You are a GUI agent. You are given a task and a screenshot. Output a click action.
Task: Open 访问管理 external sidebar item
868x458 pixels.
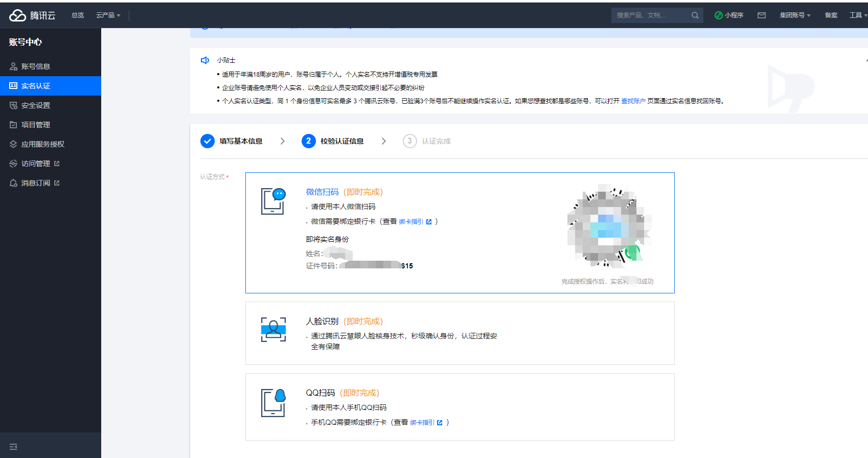coord(51,164)
